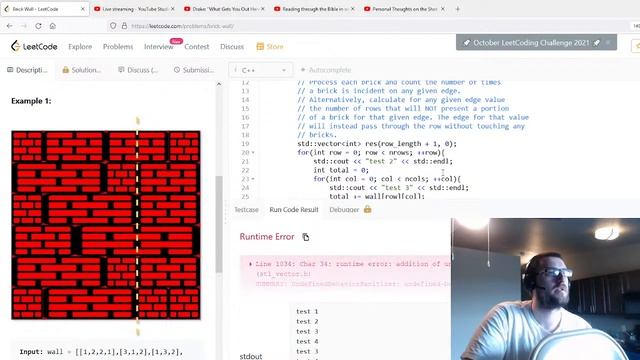Toggle the Autocomplete option
The height and width of the screenshot is (360, 640).
pos(326,70)
